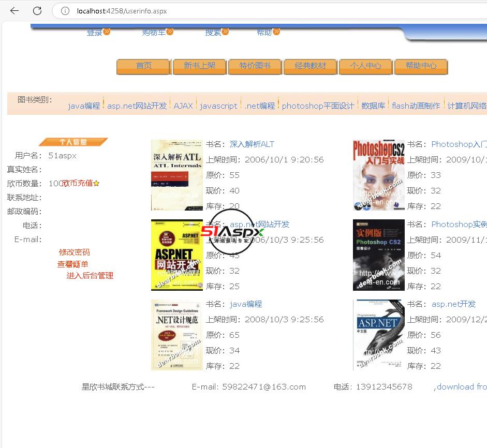Click the arrow icon beside 购物车
Screen dimensions: 487x448
[x=170, y=32]
